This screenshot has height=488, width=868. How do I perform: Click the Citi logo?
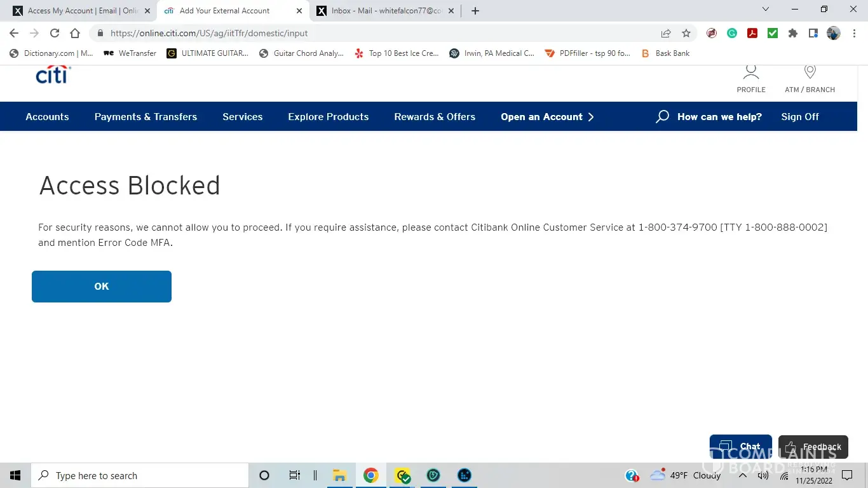click(53, 75)
